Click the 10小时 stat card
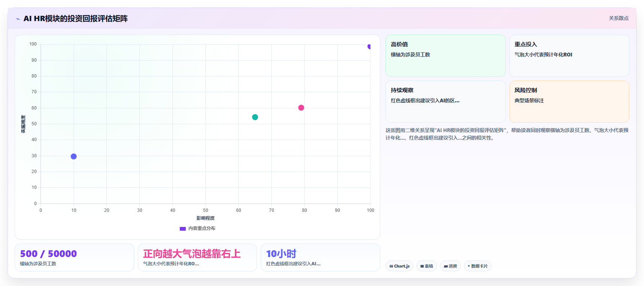Image resolution: width=644 pixels, height=286 pixels. click(320, 257)
